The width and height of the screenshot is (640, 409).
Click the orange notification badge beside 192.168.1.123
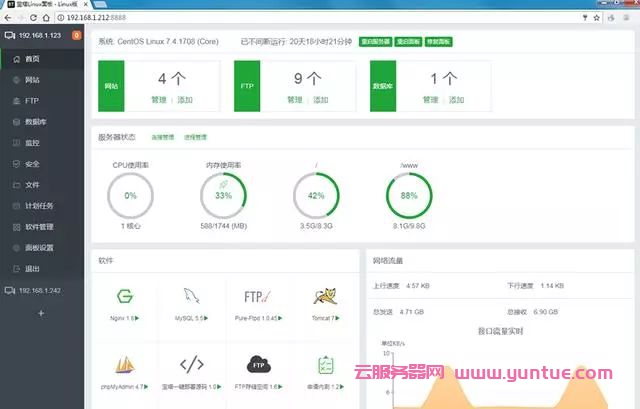point(77,36)
